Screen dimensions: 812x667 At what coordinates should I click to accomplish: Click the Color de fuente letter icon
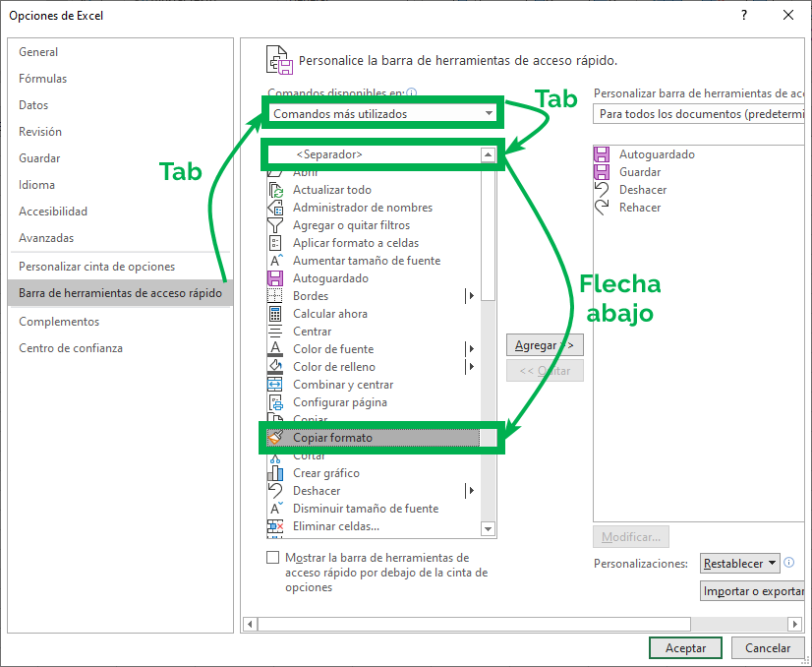[275, 349]
